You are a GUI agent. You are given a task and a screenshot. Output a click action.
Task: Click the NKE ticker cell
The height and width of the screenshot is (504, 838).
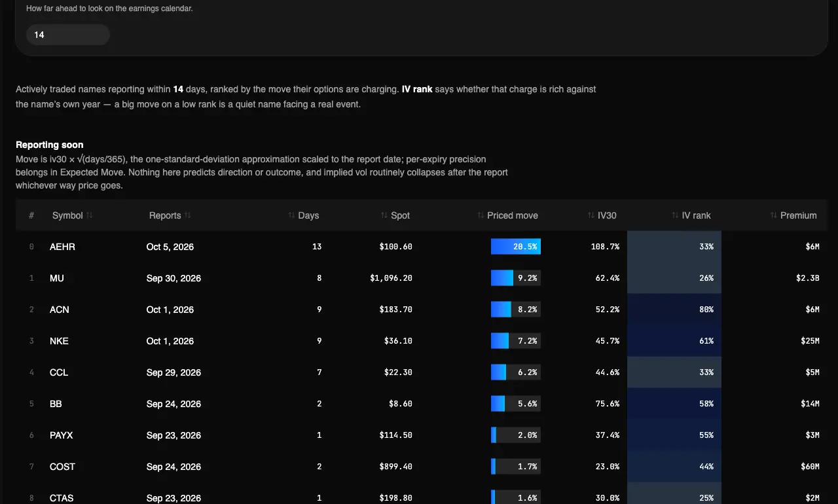[x=59, y=341]
